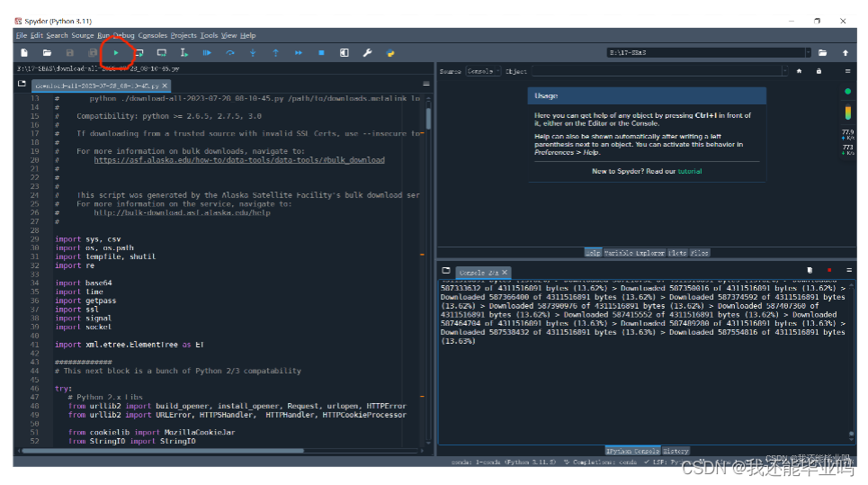Close the download-all .py editor tab
This screenshot has height=485, width=868.
(x=165, y=85)
